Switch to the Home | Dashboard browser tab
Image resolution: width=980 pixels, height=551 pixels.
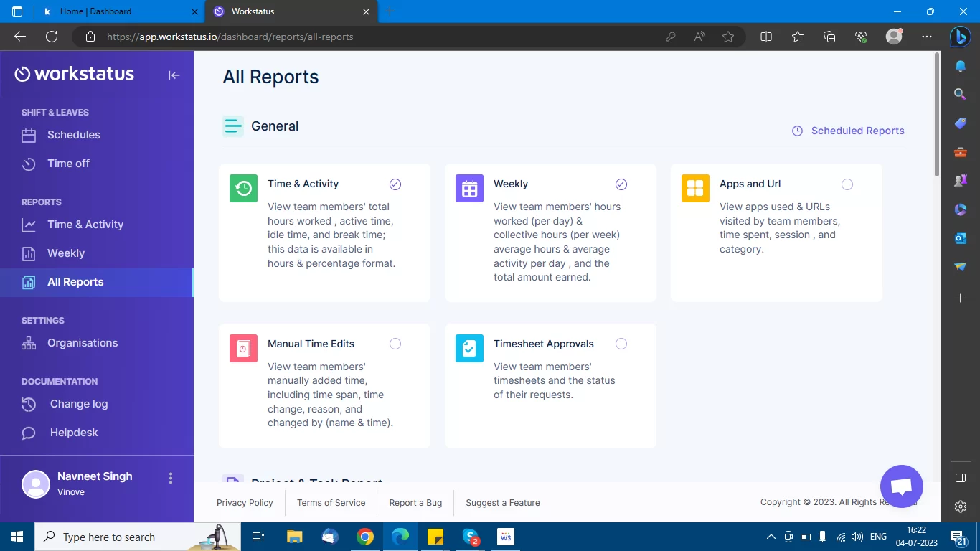point(120,11)
